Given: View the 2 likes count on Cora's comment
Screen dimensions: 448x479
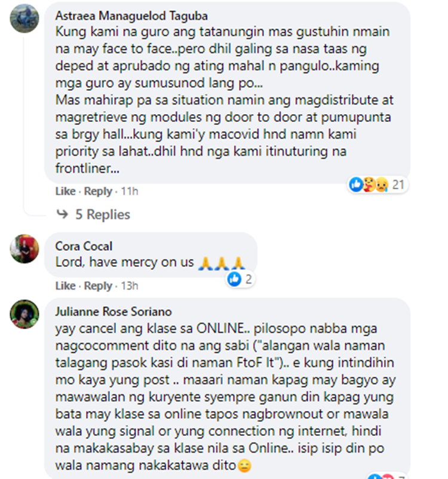Looking at the screenshot, I should [x=248, y=279].
